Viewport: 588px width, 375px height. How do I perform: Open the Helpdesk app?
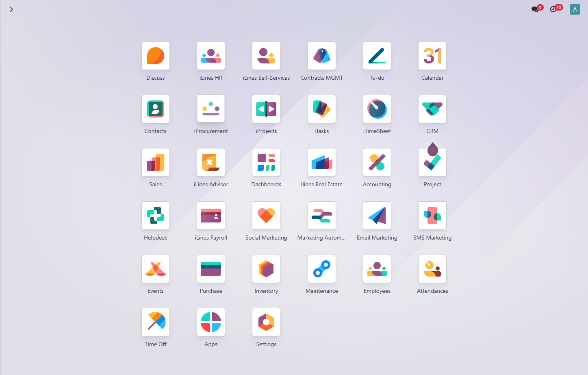coord(156,216)
